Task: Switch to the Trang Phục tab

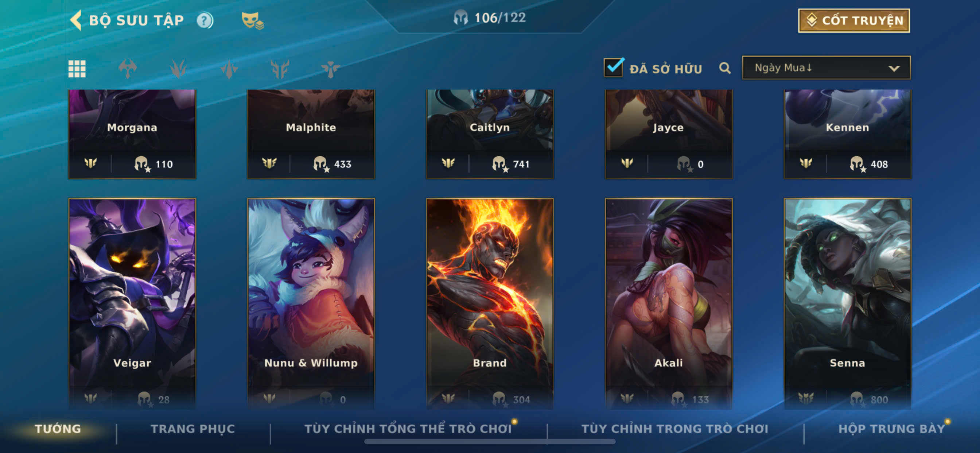Action: coord(193,429)
